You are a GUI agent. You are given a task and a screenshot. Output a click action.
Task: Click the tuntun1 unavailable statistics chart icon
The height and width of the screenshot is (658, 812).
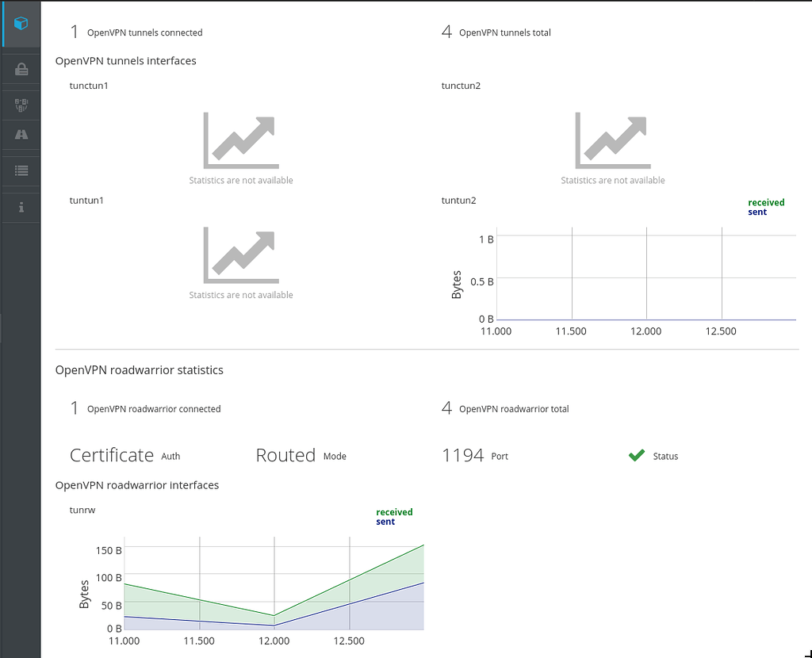pyautogui.click(x=240, y=255)
